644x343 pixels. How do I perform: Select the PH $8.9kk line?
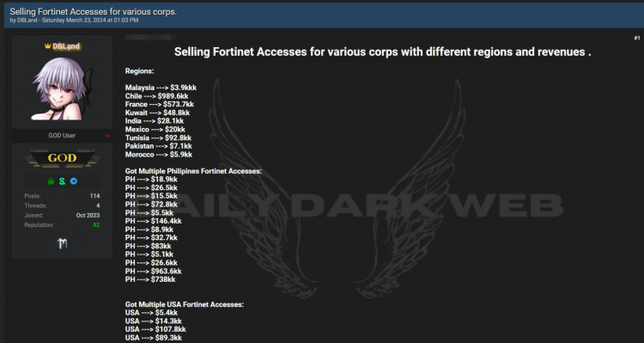(x=149, y=230)
